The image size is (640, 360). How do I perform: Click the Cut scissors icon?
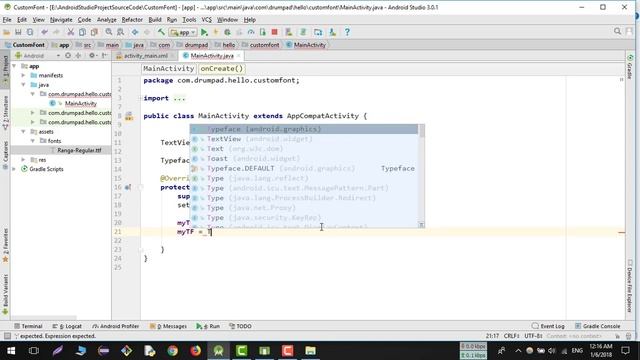click(71, 32)
